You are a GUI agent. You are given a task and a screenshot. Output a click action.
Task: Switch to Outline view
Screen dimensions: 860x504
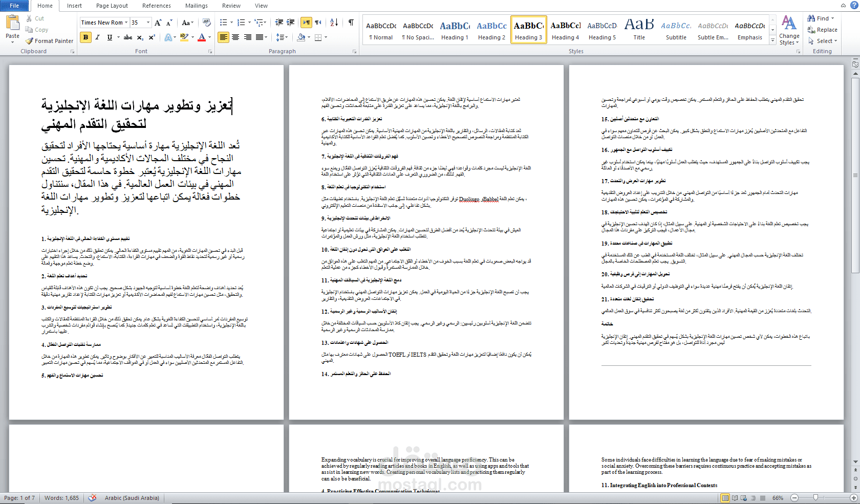(753, 498)
